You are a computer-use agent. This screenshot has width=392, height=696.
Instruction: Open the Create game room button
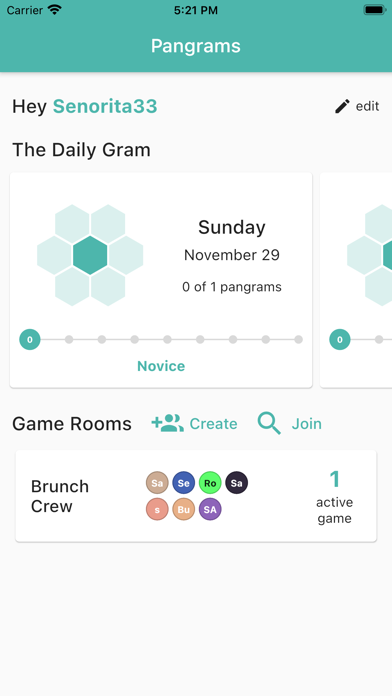194,423
